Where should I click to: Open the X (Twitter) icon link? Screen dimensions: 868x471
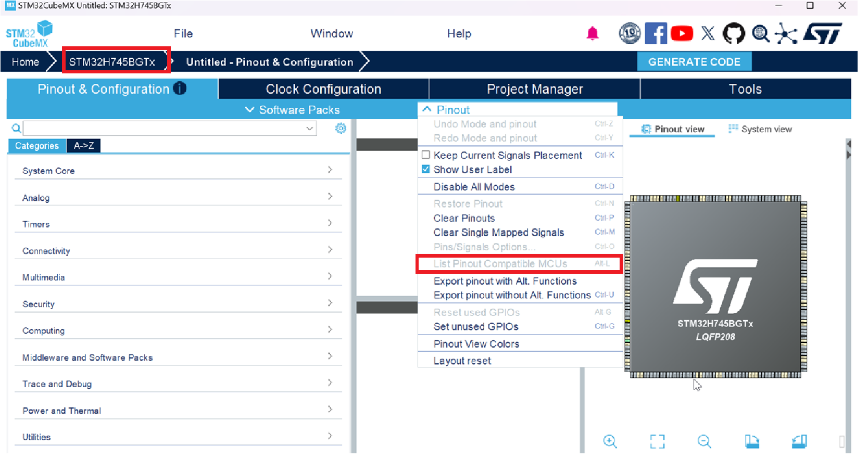708,33
